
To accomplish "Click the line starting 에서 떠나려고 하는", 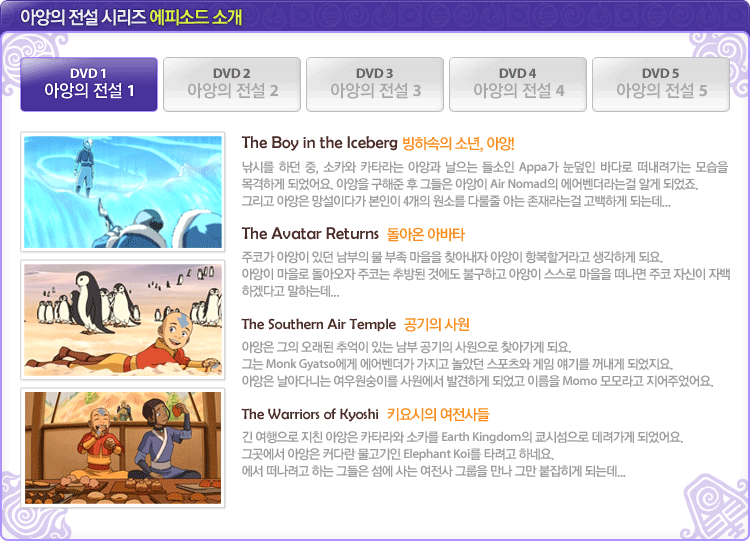I will coord(433,471).
